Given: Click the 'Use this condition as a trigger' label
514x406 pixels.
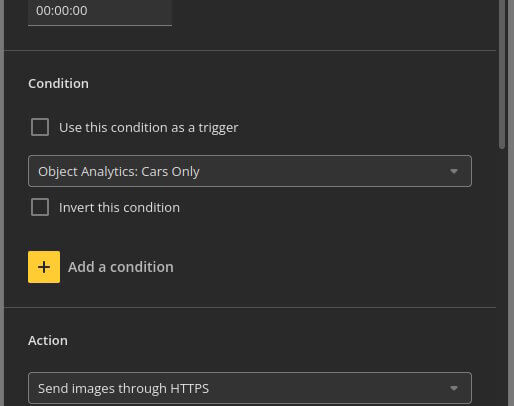Looking at the screenshot, I should coord(149,128).
